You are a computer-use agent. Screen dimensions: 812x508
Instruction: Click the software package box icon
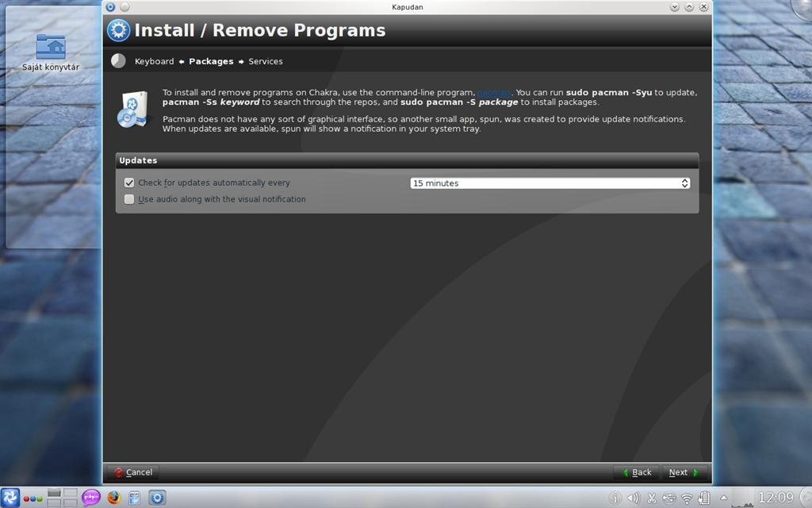coord(133,110)
